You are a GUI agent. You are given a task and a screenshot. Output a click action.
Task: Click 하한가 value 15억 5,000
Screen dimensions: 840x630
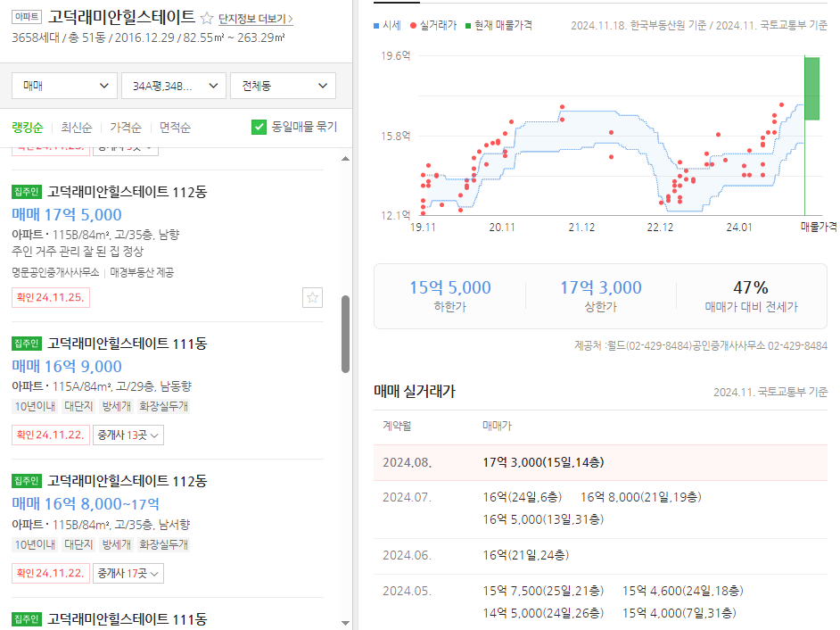pos(450,287)
